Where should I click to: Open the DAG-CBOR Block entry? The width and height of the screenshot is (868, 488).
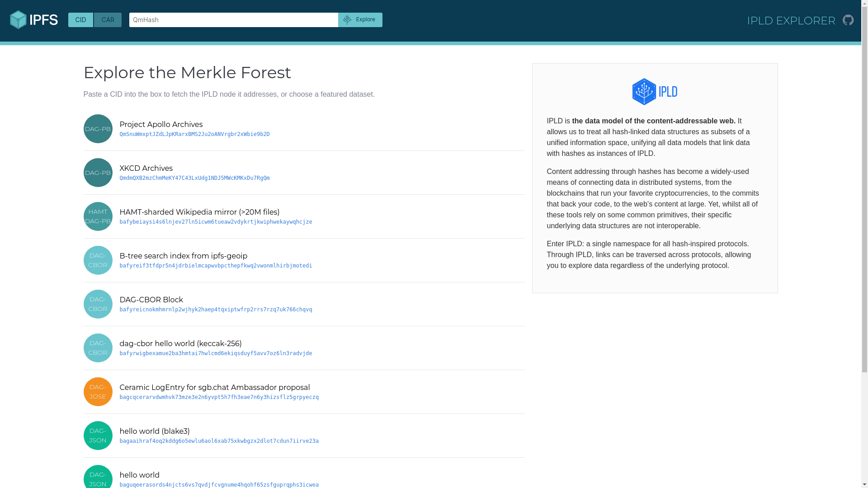pyautogui.click(x=151, y=300)
